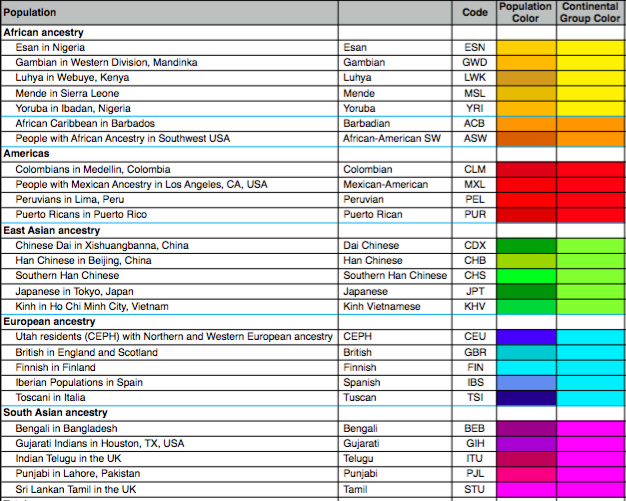
Task: Click the GWD code cell
Action: (x=475, y=63)
